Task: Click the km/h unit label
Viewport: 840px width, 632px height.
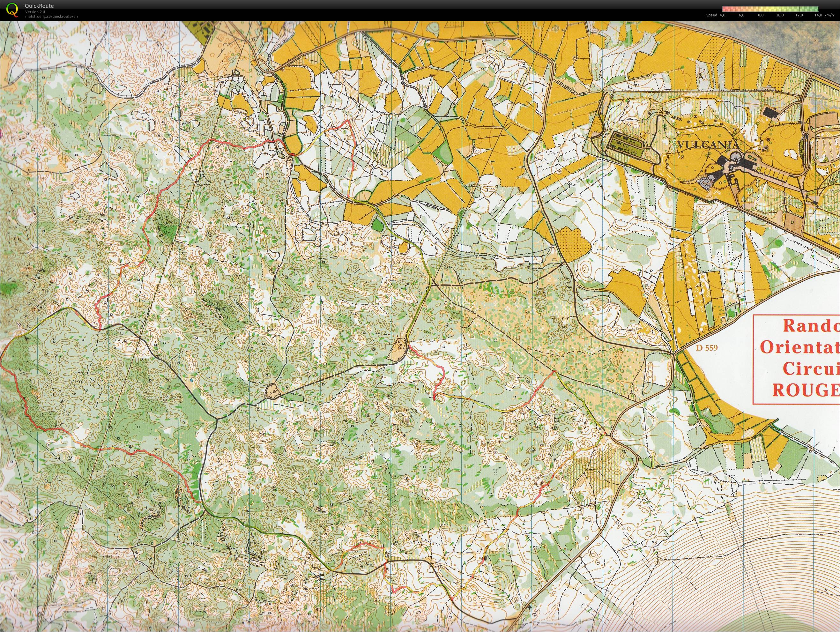Action: tap(829, 15)
